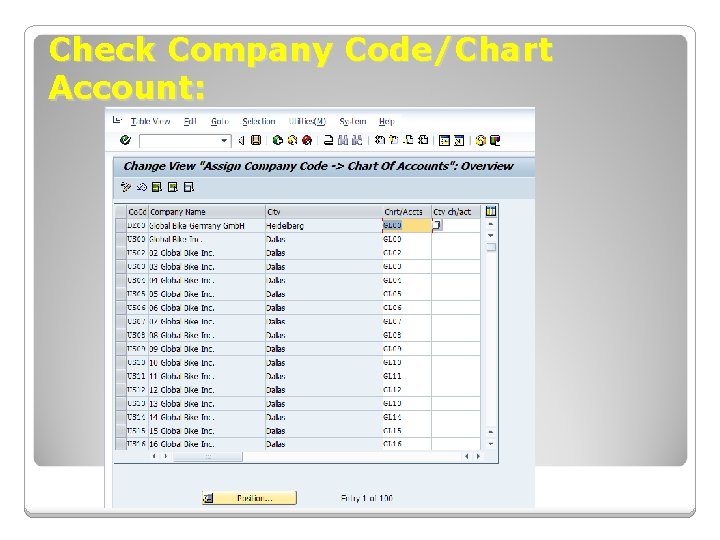This screenshot has height=540, width=720.
Task: Click the horizontal scrollbar thumb under company names
Action: (x=208, y=456)
